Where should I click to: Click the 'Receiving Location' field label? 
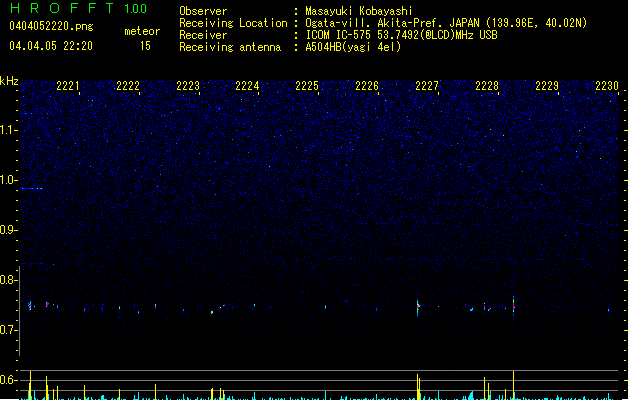coord(233,23)
